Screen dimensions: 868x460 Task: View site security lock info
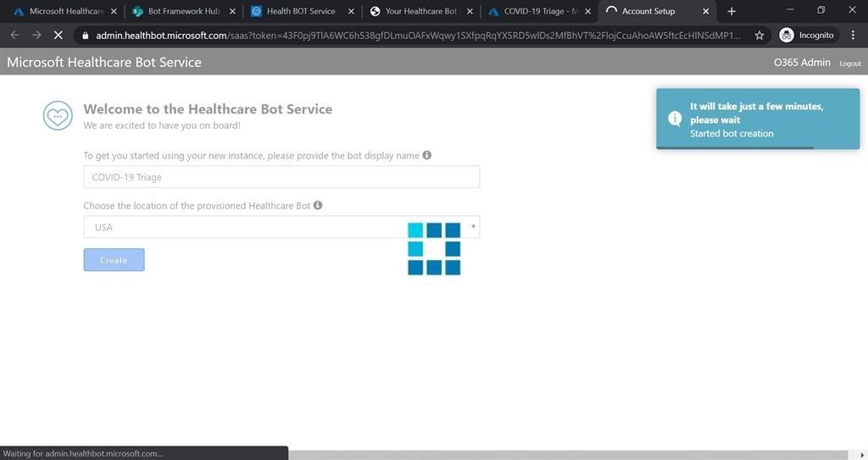click(85, 36)
